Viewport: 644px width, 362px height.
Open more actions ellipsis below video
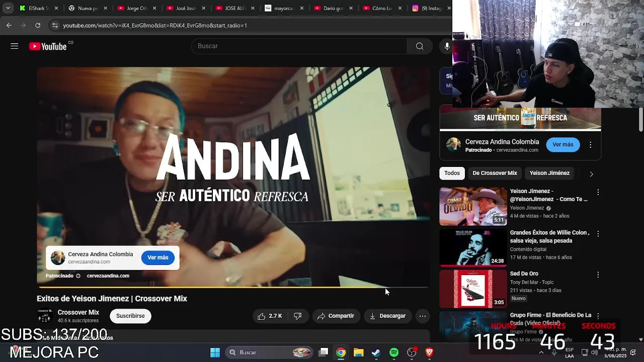click(x=423, y=316)
